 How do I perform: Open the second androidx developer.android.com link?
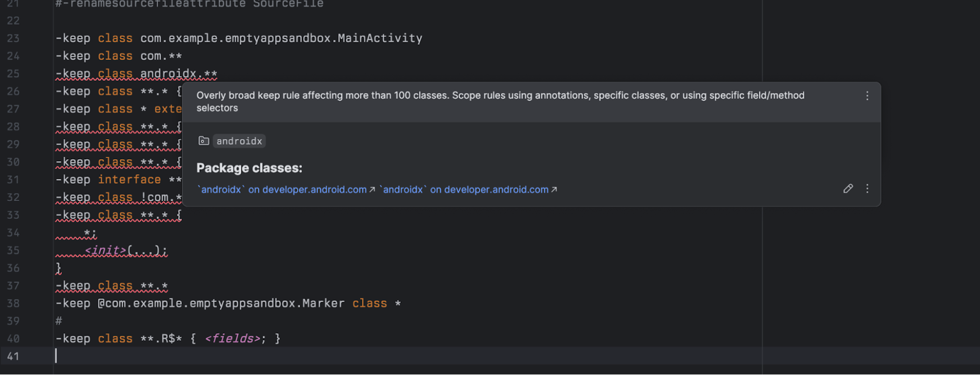469,190
